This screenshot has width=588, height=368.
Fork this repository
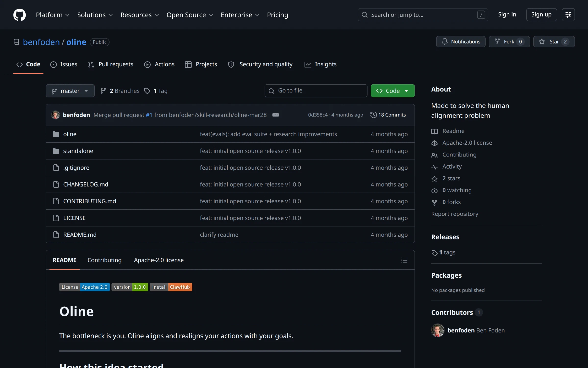click(x=509, y=42)
